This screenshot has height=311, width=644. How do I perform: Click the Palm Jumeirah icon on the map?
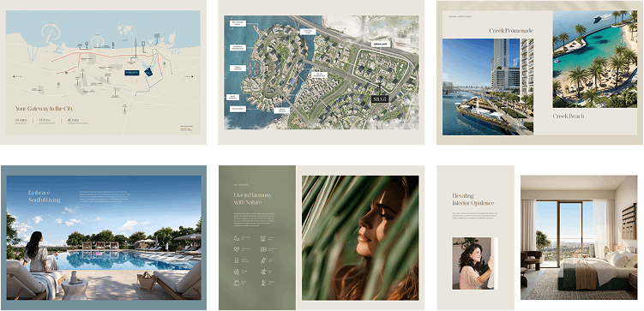point(98,40)
